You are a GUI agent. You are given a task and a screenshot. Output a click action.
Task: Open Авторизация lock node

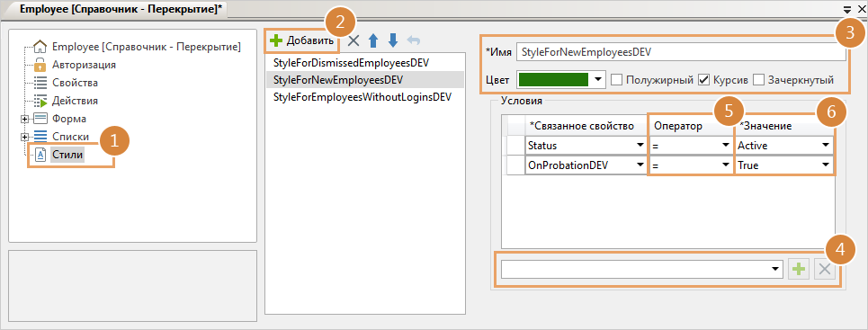point(84,65)
